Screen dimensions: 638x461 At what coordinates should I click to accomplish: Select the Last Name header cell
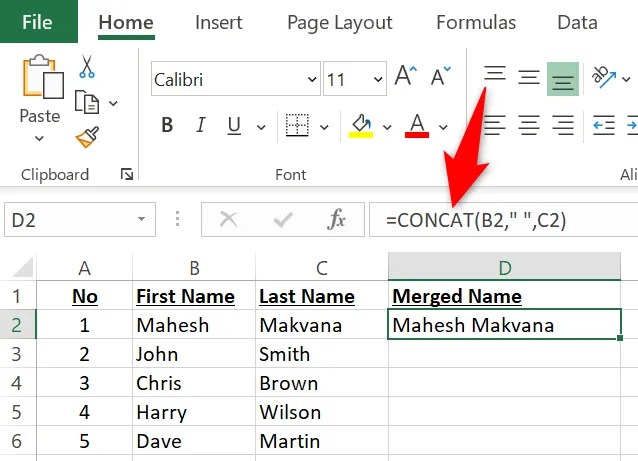pos(322,296)
